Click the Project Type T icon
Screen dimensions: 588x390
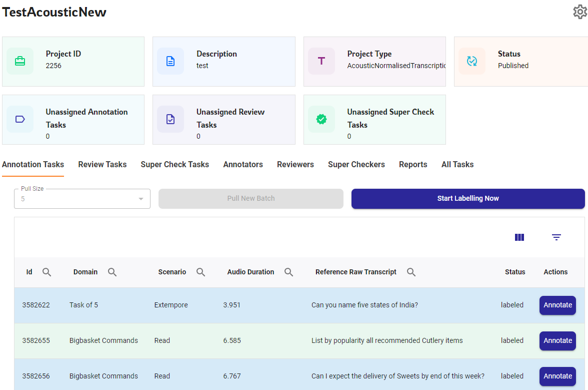(321, 61)
